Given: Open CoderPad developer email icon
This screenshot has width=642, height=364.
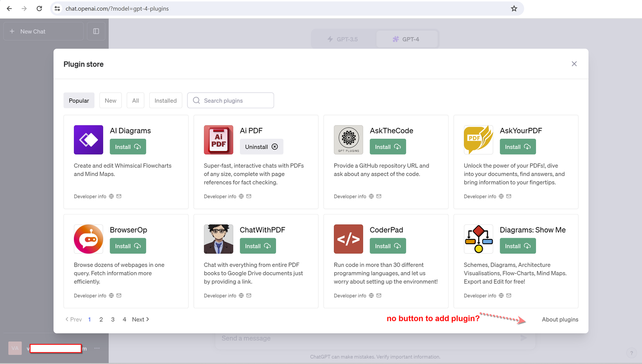Looking at the screenshot, I should (379, 295).
